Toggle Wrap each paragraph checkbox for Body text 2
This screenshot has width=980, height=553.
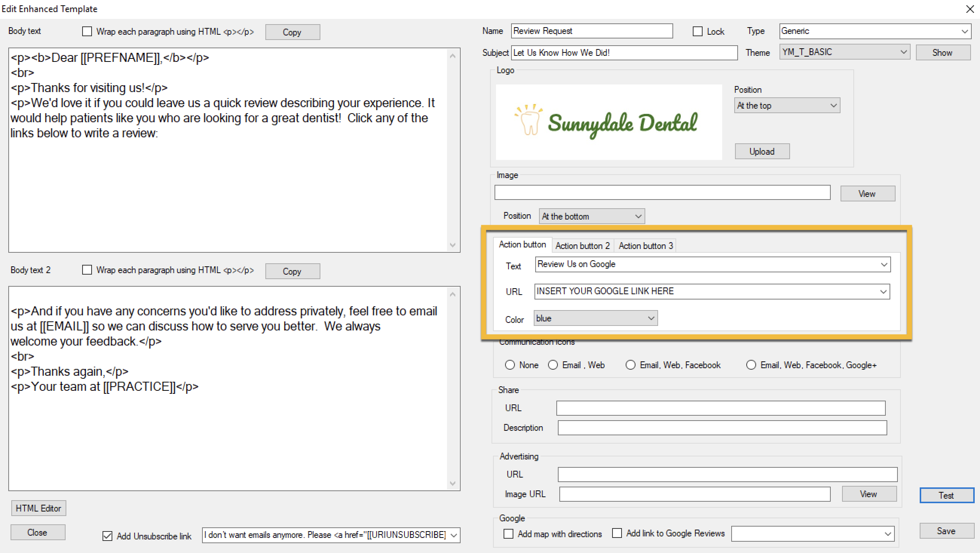click(87, 270)
